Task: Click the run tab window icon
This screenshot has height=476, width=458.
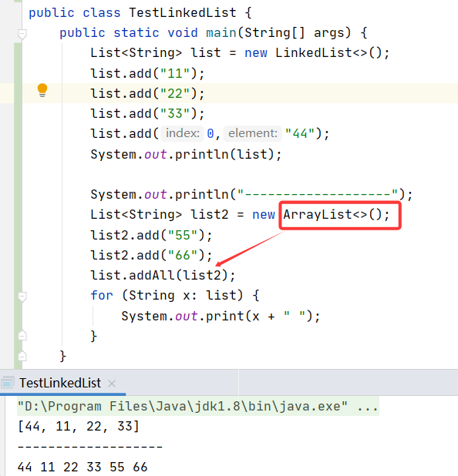Action: tap(7, 383)
